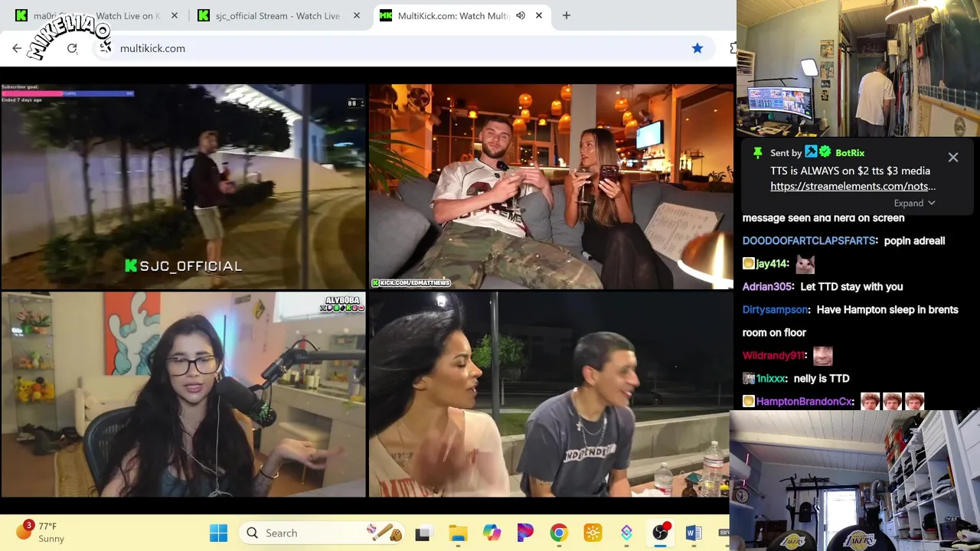Open the 77°F Sunny weather widget
This screenshot has width=980, height=551.
coord(42,533)
